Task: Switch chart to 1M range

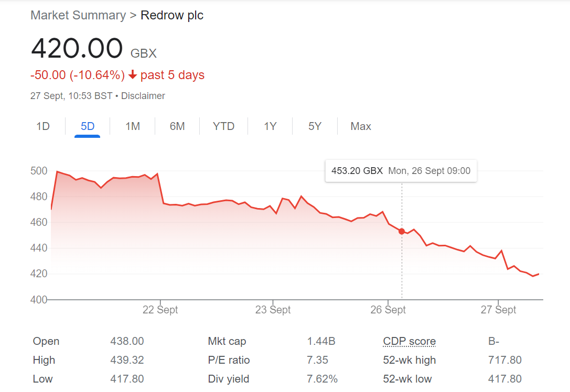Action: 133,126
